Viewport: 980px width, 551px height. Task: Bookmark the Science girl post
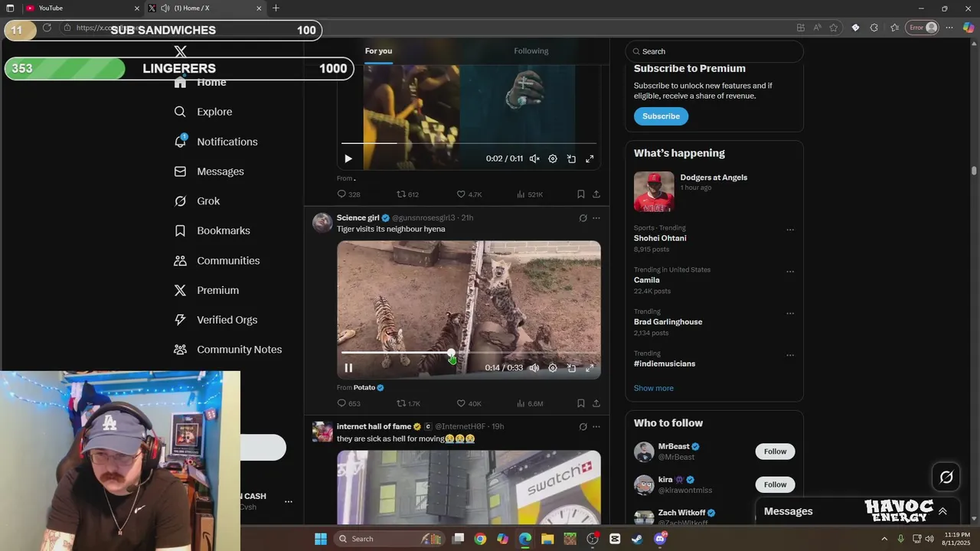click(x=581, y=403)
